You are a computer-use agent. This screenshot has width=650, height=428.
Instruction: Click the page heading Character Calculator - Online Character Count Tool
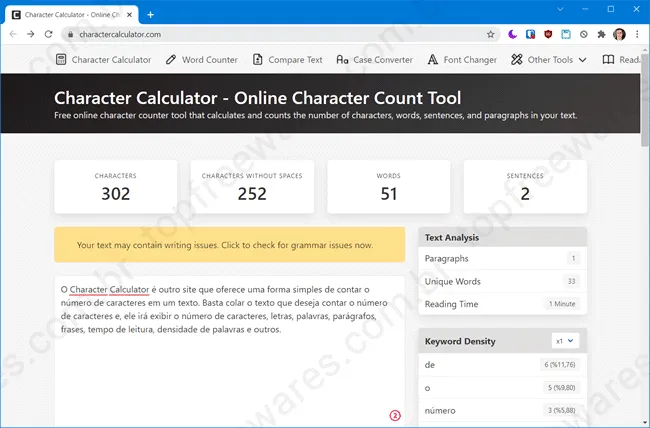(x=257, y=98)
